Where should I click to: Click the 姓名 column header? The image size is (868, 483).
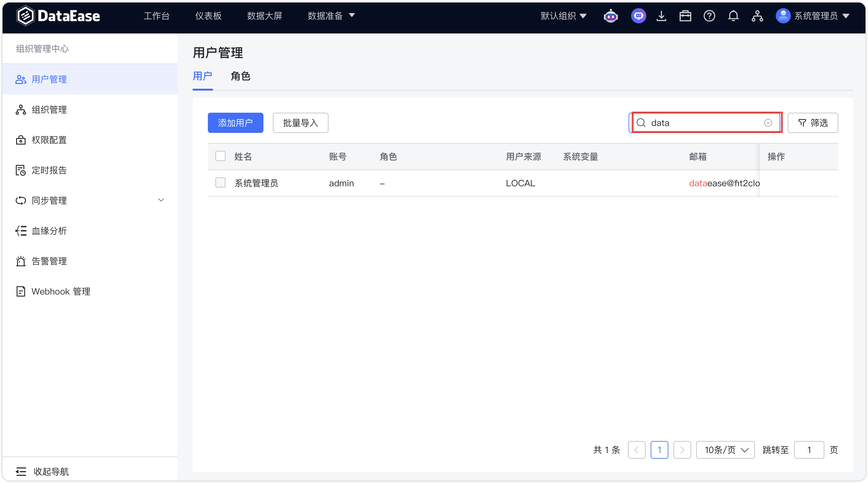[243, 157]
